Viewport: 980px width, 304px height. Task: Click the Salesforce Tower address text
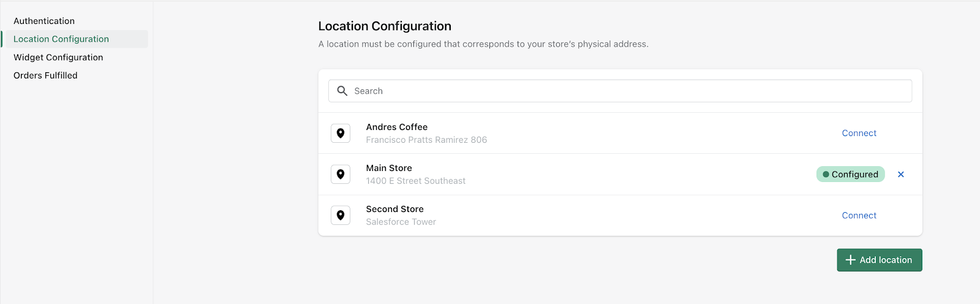point(401,222)
